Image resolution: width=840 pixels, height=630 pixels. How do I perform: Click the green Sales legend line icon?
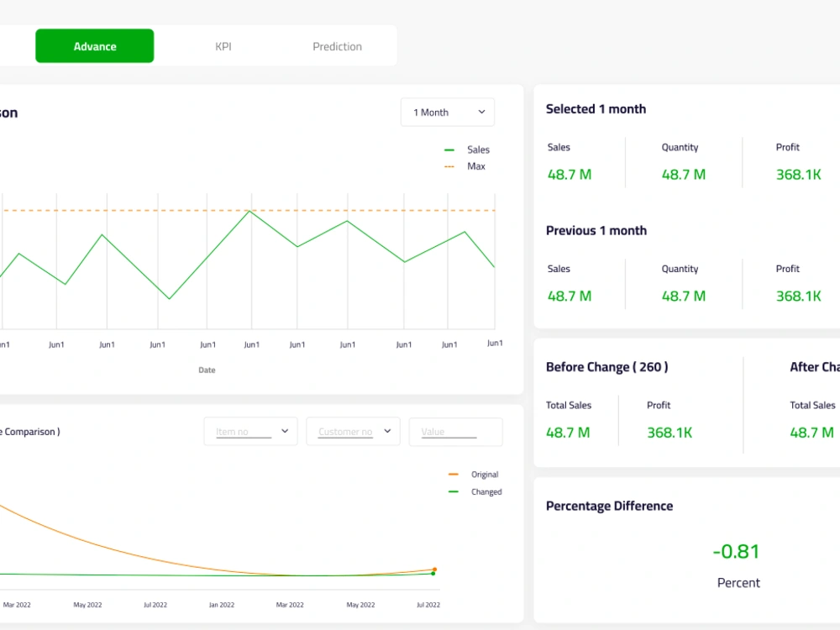click(x=451, y=148)
